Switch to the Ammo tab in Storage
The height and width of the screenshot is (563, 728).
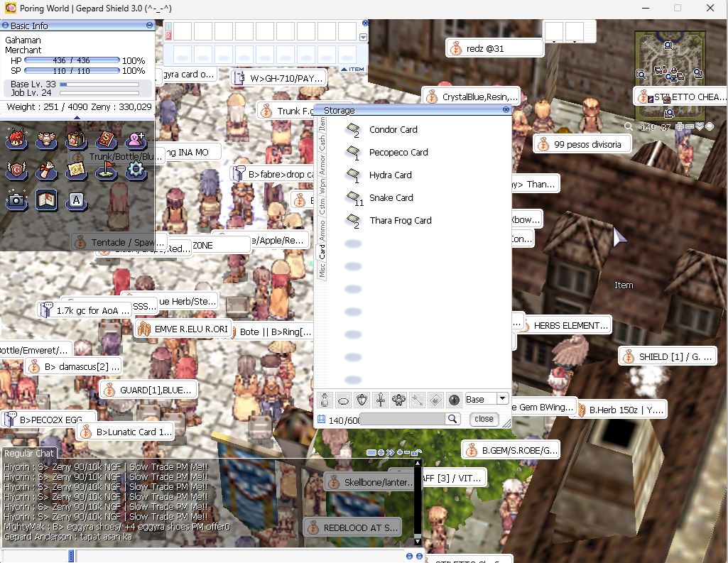click(322, 230)
